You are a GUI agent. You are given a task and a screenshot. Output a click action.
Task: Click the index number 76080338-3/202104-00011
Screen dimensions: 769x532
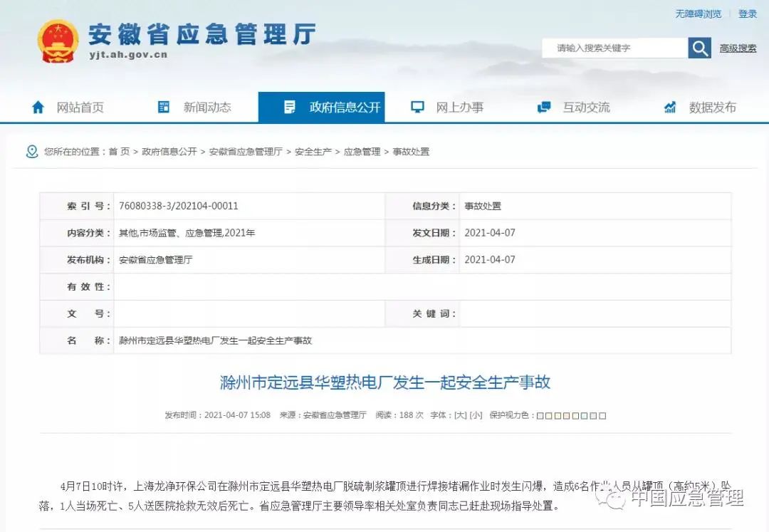[x=179, y=206]
